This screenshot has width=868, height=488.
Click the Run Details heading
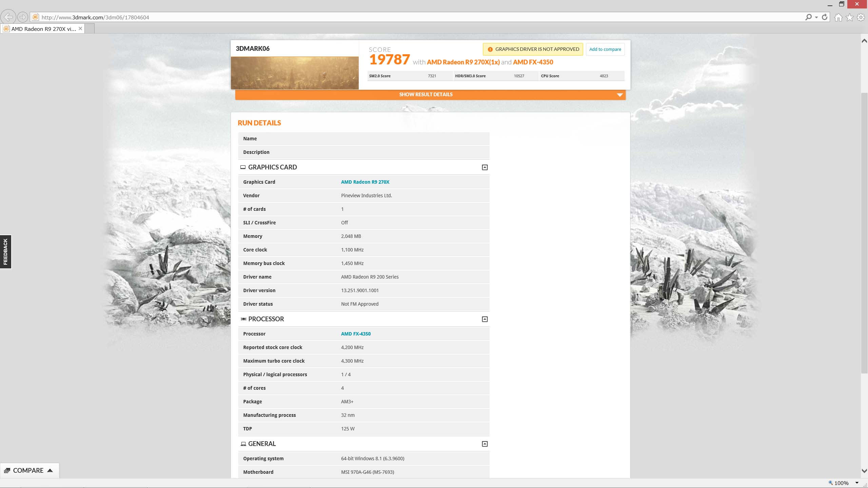[259, 123]
